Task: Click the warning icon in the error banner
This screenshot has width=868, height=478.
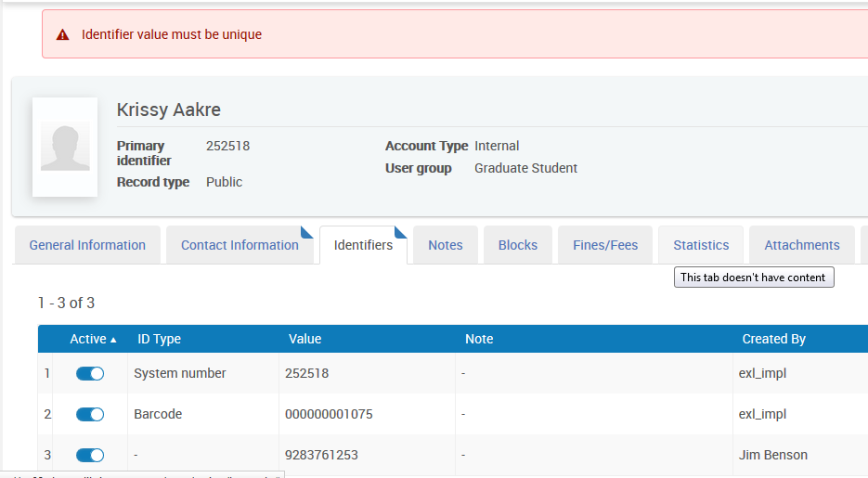Action: tap(63, 35)
